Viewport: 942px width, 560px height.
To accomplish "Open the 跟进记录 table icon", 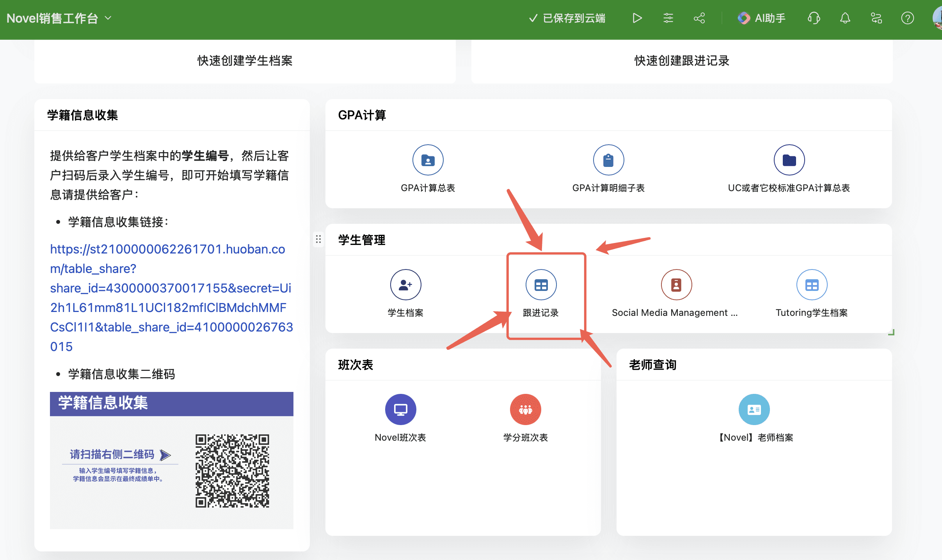I will [x=541, y=285].
